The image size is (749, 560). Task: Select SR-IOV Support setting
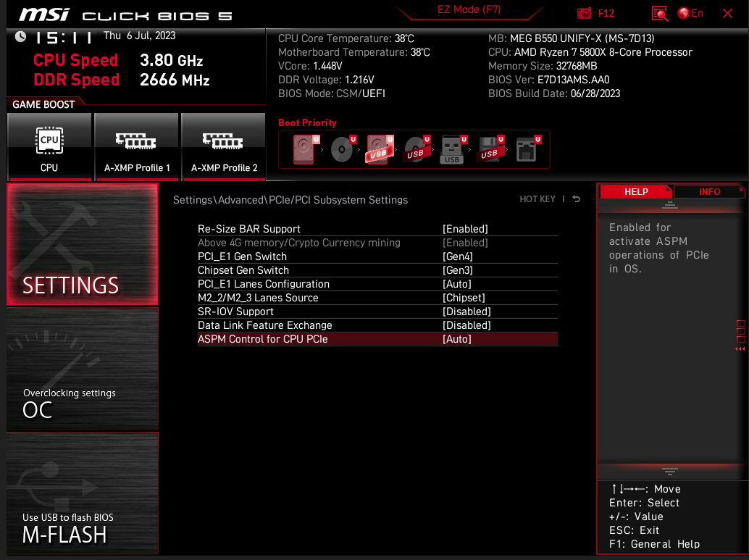235,312
